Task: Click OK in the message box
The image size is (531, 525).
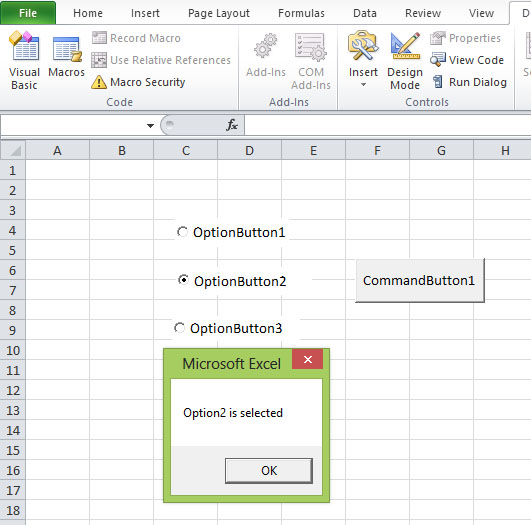Action: pos(269,470)
